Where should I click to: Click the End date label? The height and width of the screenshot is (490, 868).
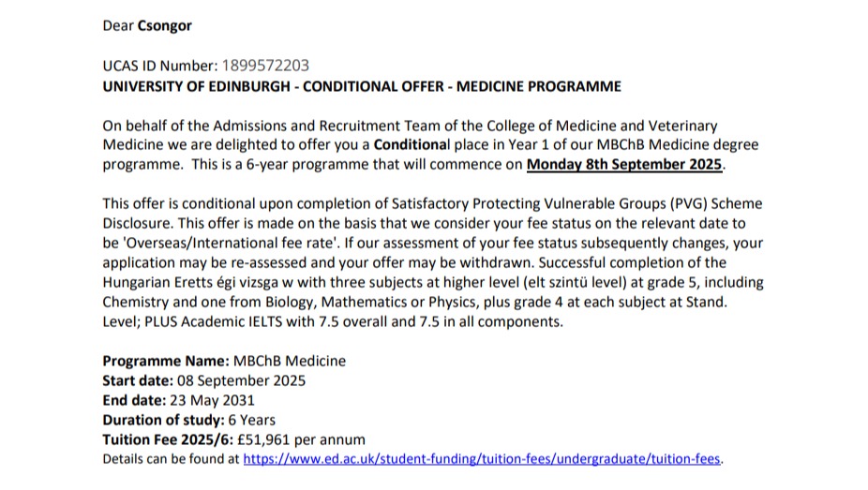click(134, 400)
